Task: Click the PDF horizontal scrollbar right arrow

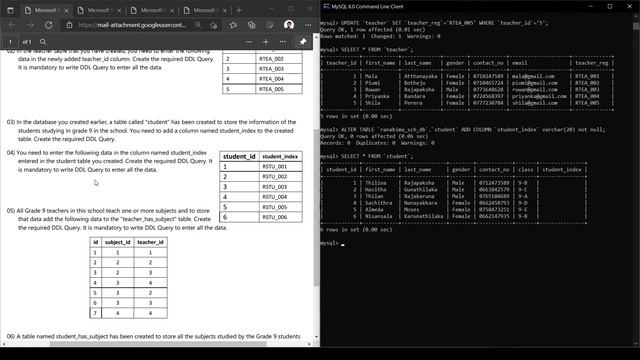Action: (309, 344)
